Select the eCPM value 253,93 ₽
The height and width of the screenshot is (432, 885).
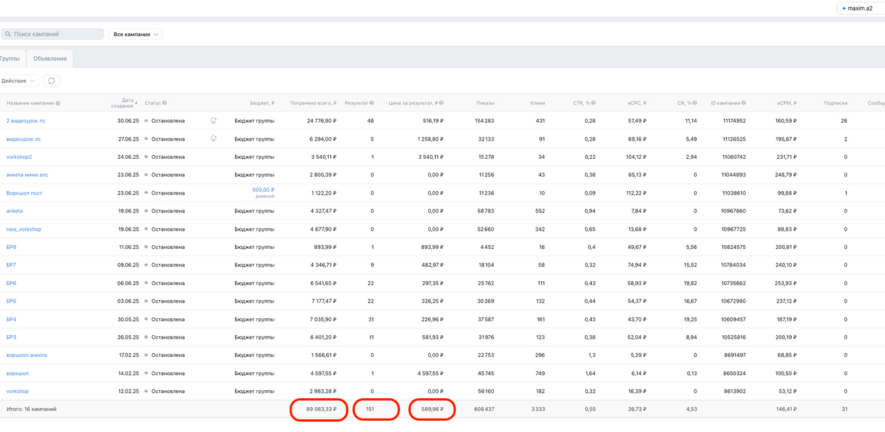tap(785, 283)
